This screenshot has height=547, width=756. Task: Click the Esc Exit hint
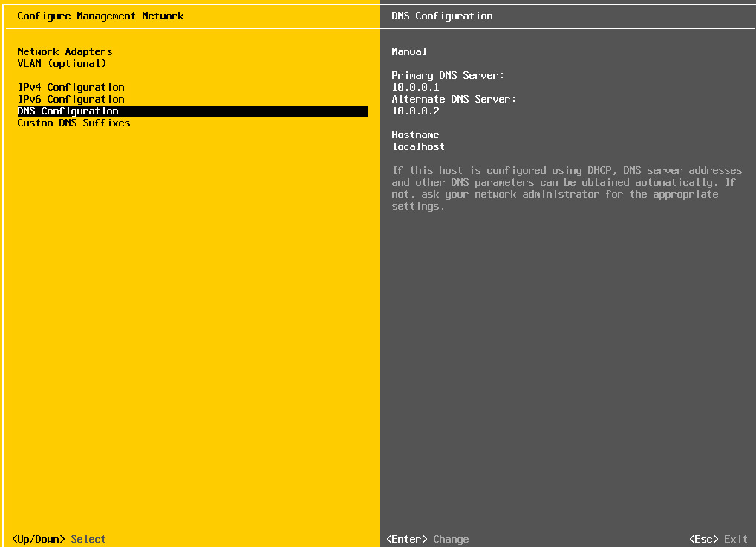click(718, 540)
